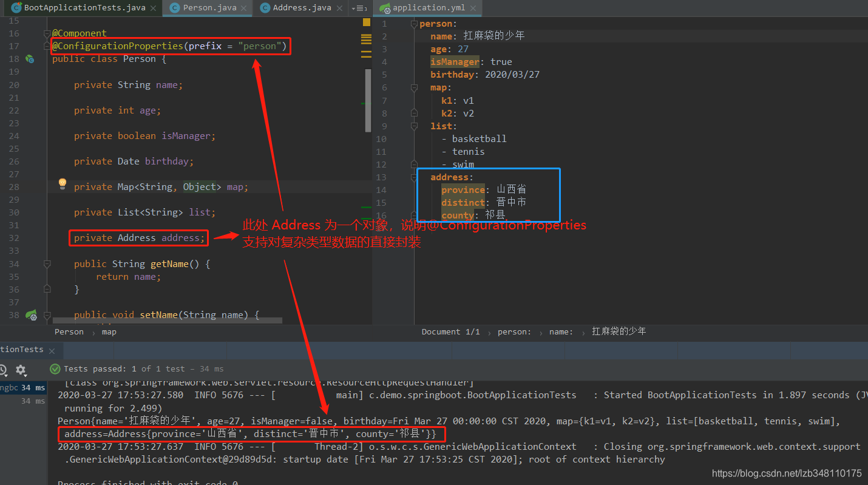This screenshot has width=868, height=485.
Task: Click the Person breadcrumb under the Java editor
Action: (x=69, y=332)
